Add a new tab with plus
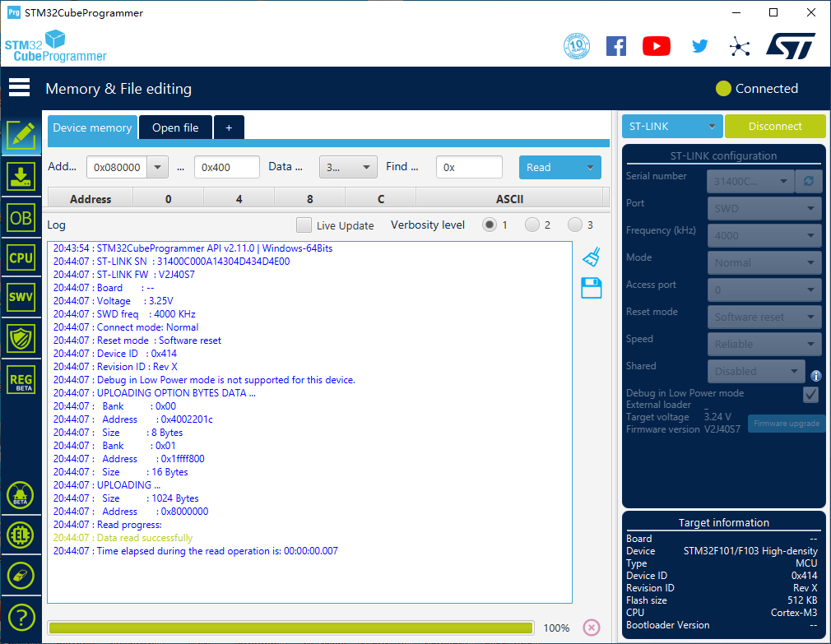This screenshot has height=644, width=831. click(x=229, y=127)
